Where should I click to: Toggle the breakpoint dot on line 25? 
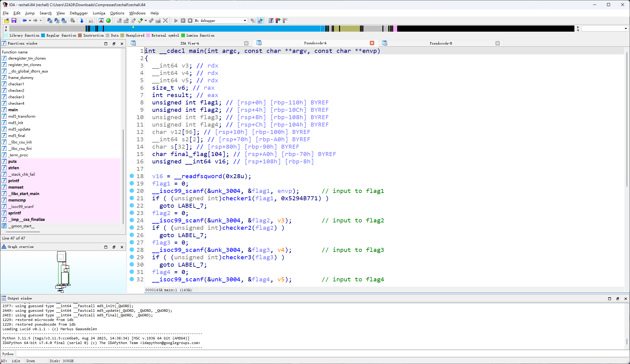point(132,228)
